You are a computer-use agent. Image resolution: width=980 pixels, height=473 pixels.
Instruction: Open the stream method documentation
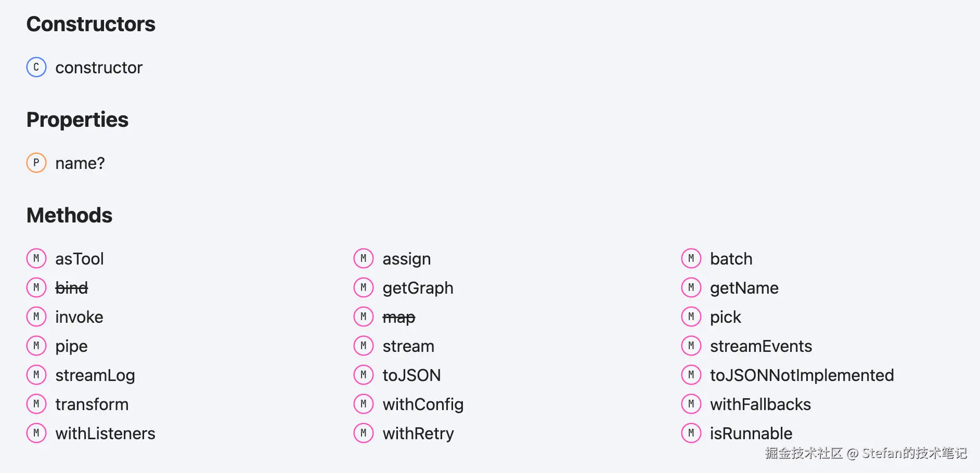pyautogui.click(x=408, y=346)
